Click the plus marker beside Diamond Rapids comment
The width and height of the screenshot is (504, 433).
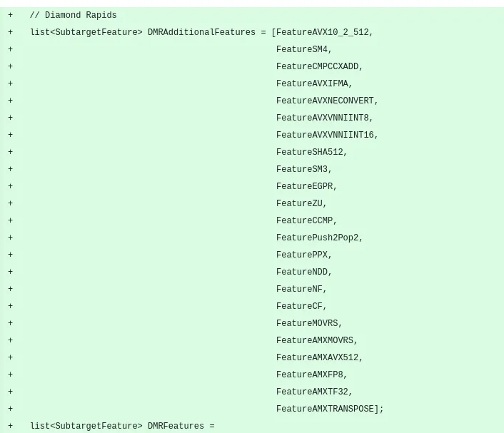click(10, 15)
